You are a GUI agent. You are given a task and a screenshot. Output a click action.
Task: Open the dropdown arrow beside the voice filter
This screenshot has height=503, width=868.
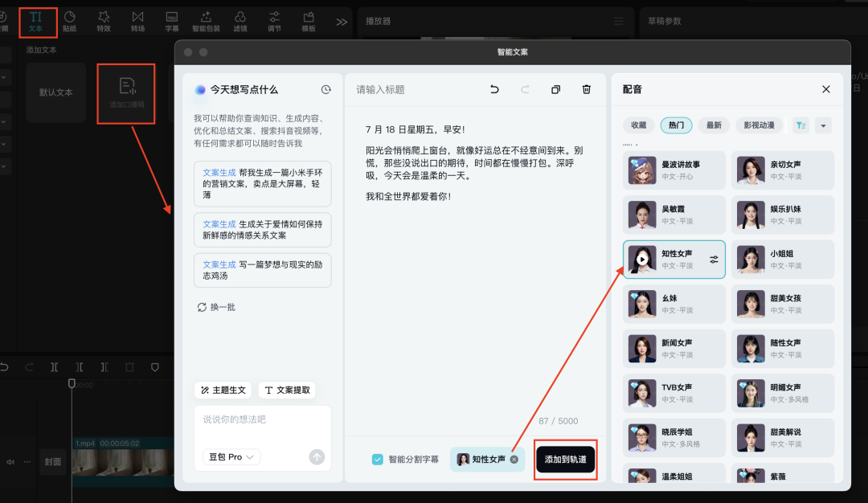click(825, 125)
